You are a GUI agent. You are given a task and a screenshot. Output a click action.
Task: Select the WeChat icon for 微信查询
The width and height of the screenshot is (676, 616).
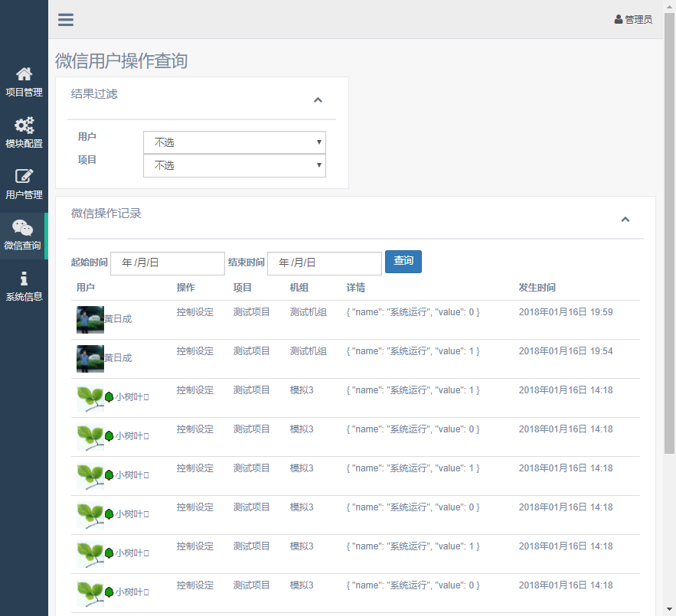(x=24, y=227)
